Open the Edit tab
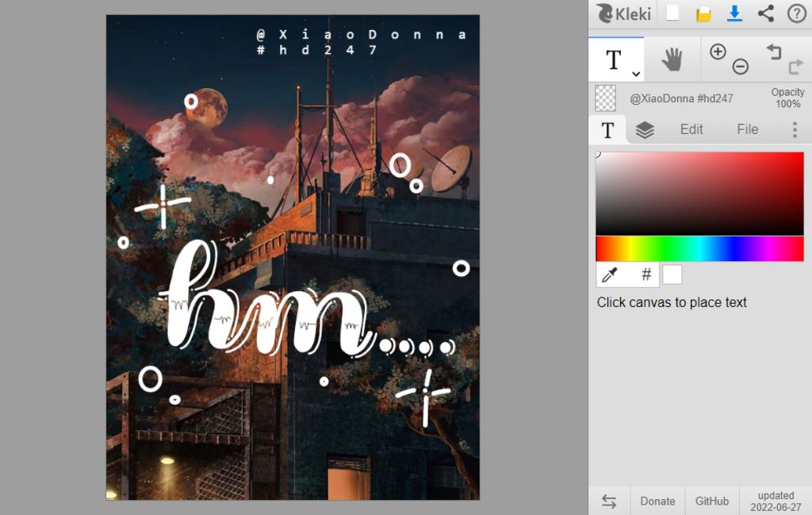The width and height of the screenshot is (812, 515). (691, 129)
